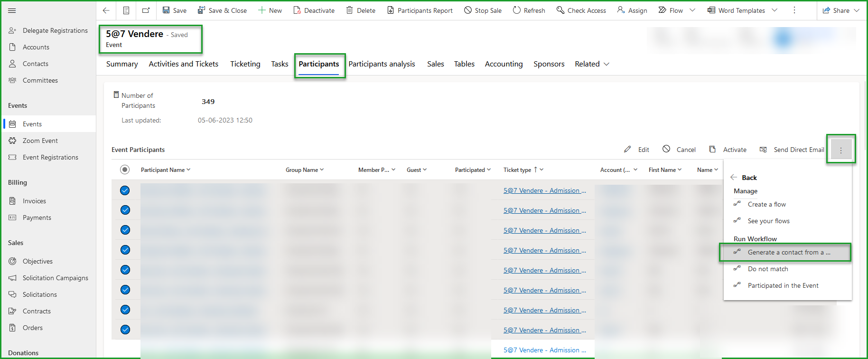Toggle the select-all circle in grid header
The image size is (868, 359).
coord(125,170)
